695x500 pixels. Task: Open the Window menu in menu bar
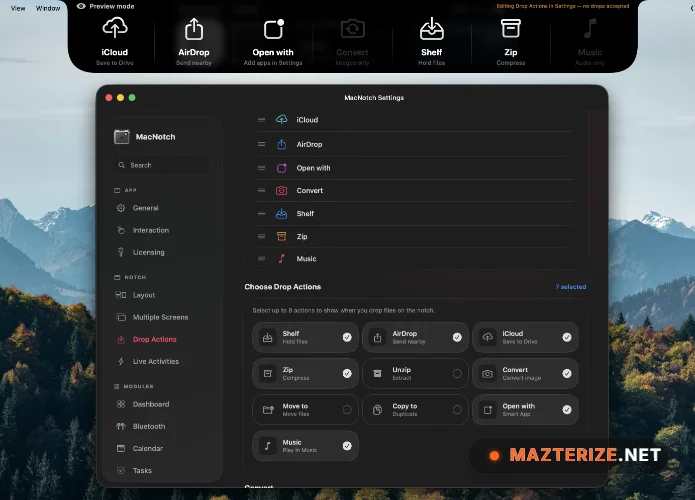point(48,8)
